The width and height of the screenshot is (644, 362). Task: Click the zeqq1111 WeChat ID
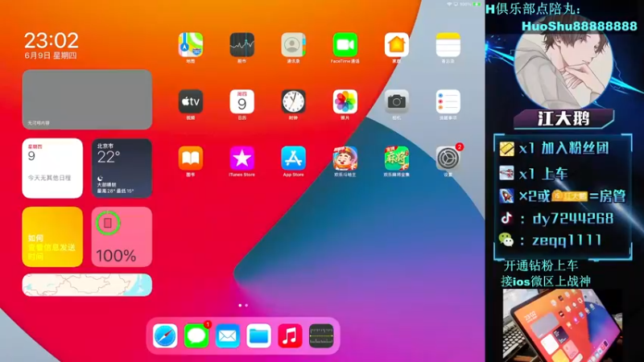[x=567, y=240]
